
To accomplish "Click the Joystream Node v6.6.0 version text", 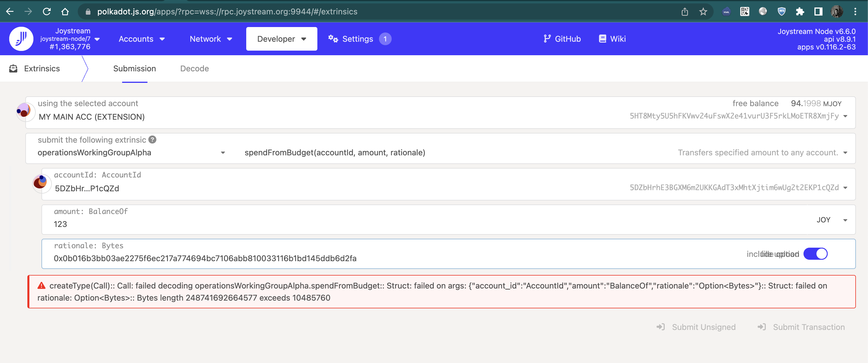I will point(816,31).
